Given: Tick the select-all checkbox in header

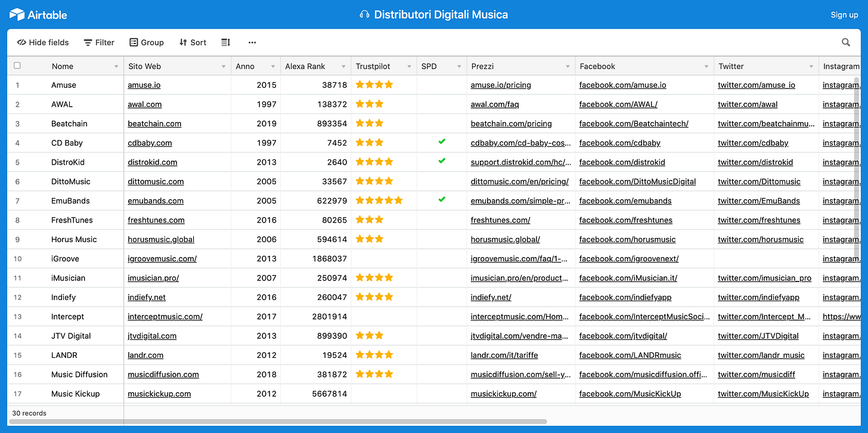Looking at the screenshot, I should [x=17, y=66].
